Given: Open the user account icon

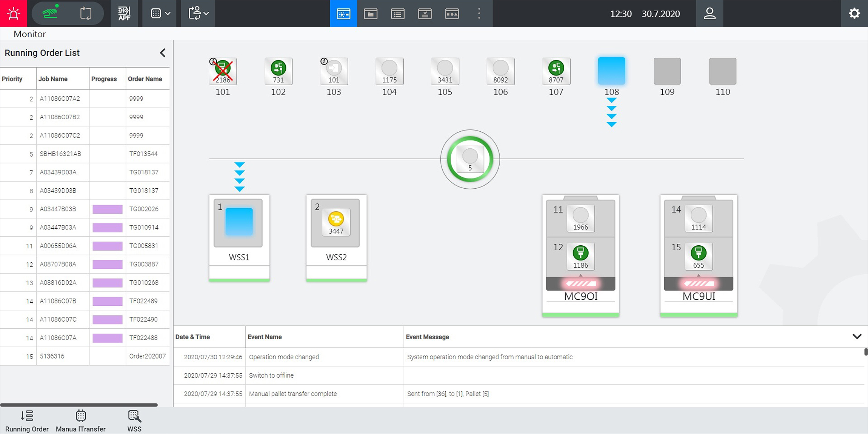Looking at the screenshot, I should click(x=709, y=14).
